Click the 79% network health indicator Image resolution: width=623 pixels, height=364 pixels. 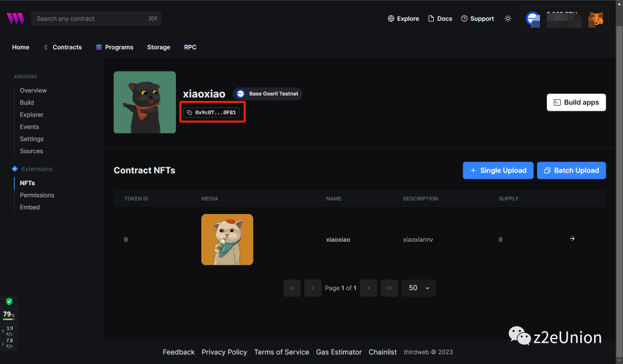click(9, 314)
